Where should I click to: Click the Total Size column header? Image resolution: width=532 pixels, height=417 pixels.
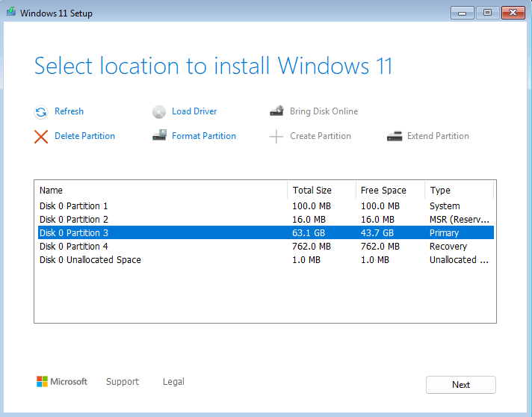click(x=321, y=190)
